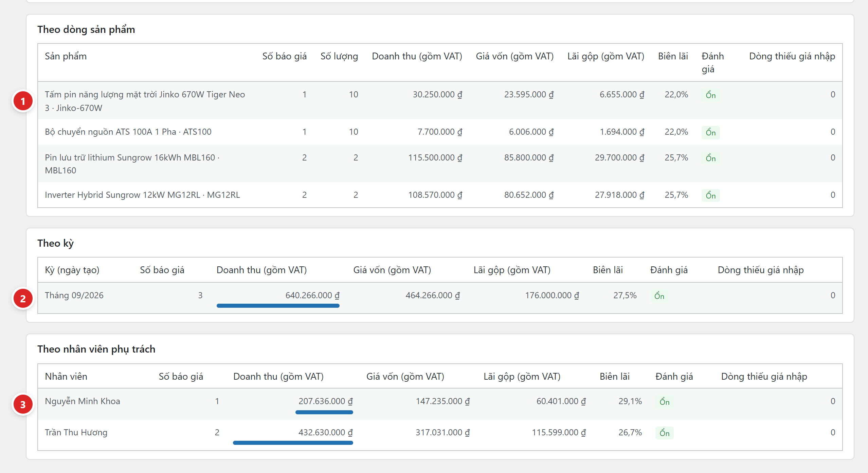Screen dimensions: 868x473
Task: Click revenue value 30.250.000 đ
Action: pyautogui.click(x=437, y=94)
